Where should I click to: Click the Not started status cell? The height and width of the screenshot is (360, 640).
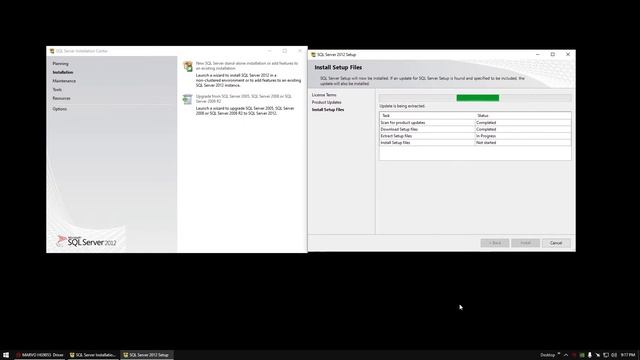pos(523,142)
